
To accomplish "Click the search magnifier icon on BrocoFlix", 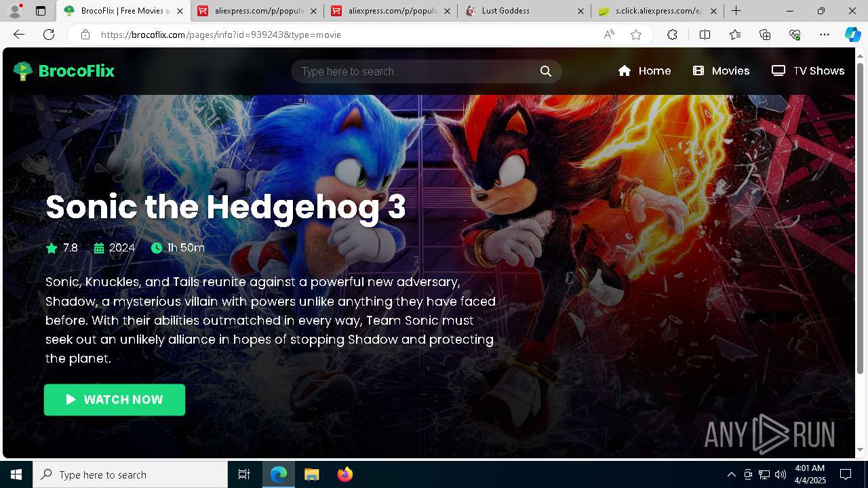I will click(x=546, y=71).
